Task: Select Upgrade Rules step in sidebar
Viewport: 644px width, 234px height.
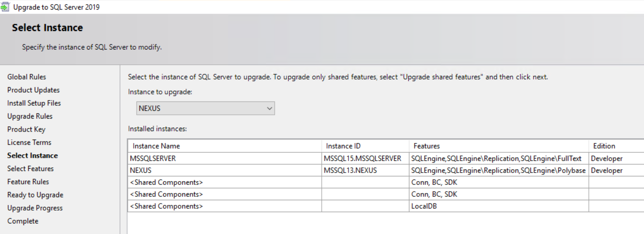Action: [x=30, y=116]
